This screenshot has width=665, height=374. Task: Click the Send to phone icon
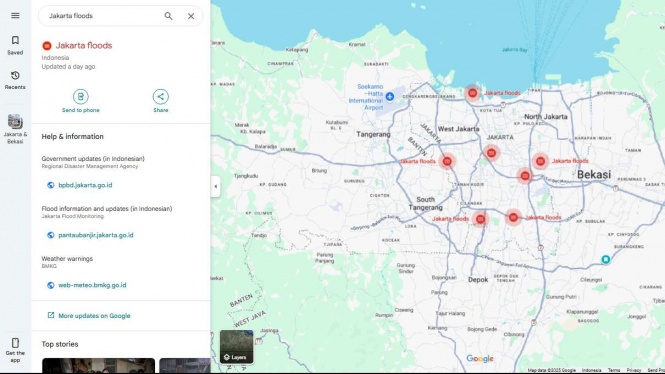[x=81, y=97]
